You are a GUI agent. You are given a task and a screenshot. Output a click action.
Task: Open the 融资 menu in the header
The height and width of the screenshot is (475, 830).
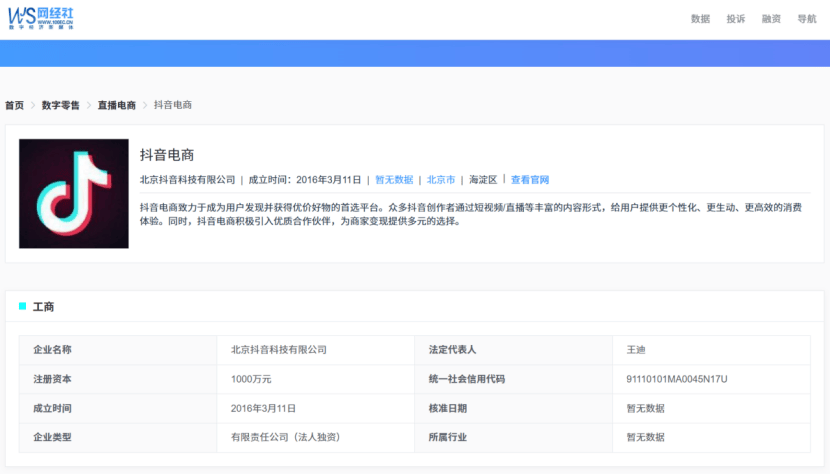771,19
